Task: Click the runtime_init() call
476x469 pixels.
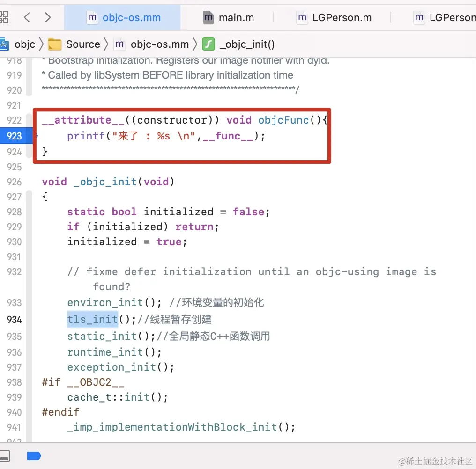Action: pos(114,352)
